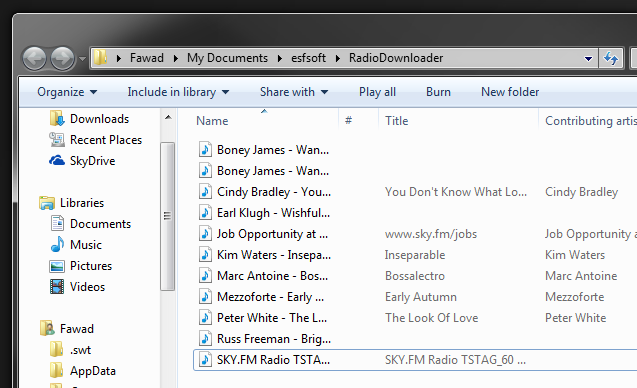The height and width of the screenshot is (388, 637).
Task: Click Videos filmstrip icon
Action: pyautogui.click(x=57, y=287)
